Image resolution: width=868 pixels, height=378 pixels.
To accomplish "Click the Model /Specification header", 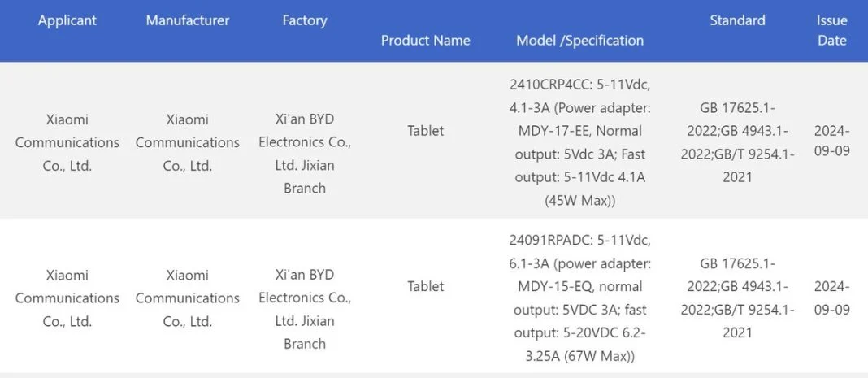I will tap(580, 41).
